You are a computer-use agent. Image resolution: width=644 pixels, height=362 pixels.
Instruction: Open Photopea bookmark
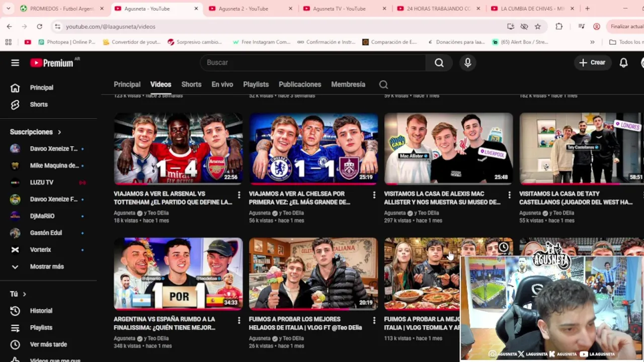[x=66, y=42]
